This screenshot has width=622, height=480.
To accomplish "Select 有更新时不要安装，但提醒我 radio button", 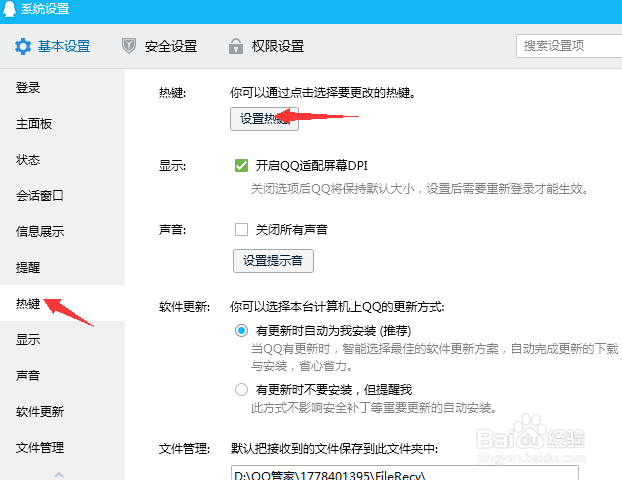I will (x=241, y=390).
